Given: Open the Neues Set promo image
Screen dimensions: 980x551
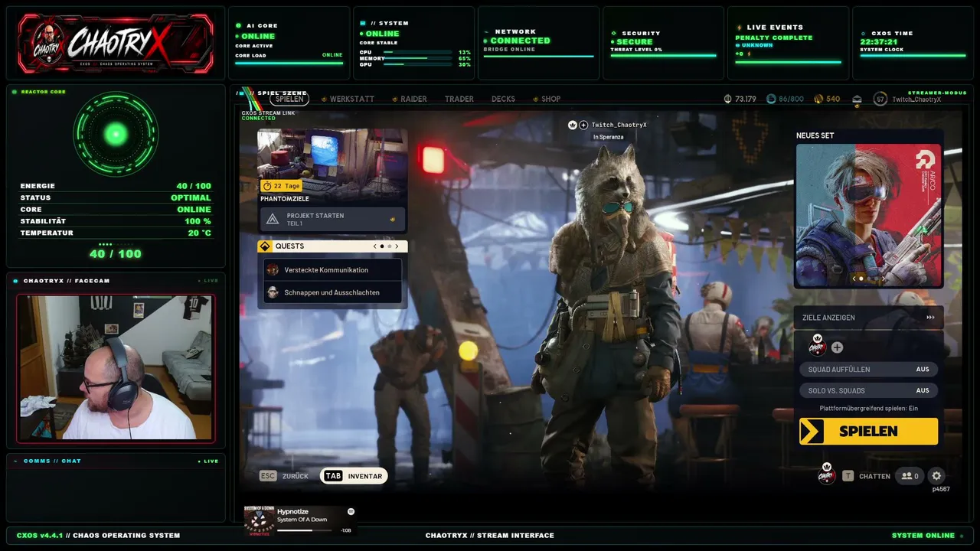Looking at the screenshot, I should tap(869, 216).
